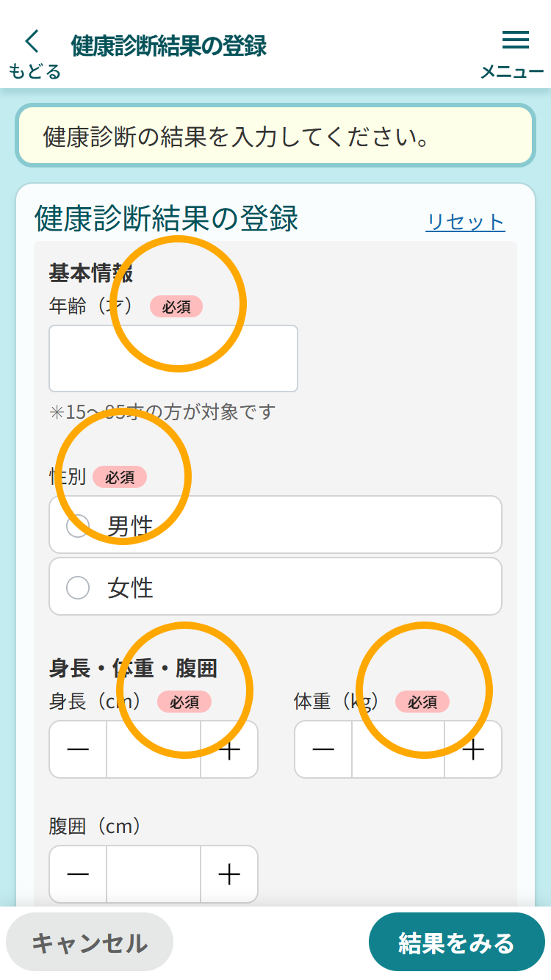Increase weight with the plus icon
The width and height of the screenshot is (551, 980).
473,749
